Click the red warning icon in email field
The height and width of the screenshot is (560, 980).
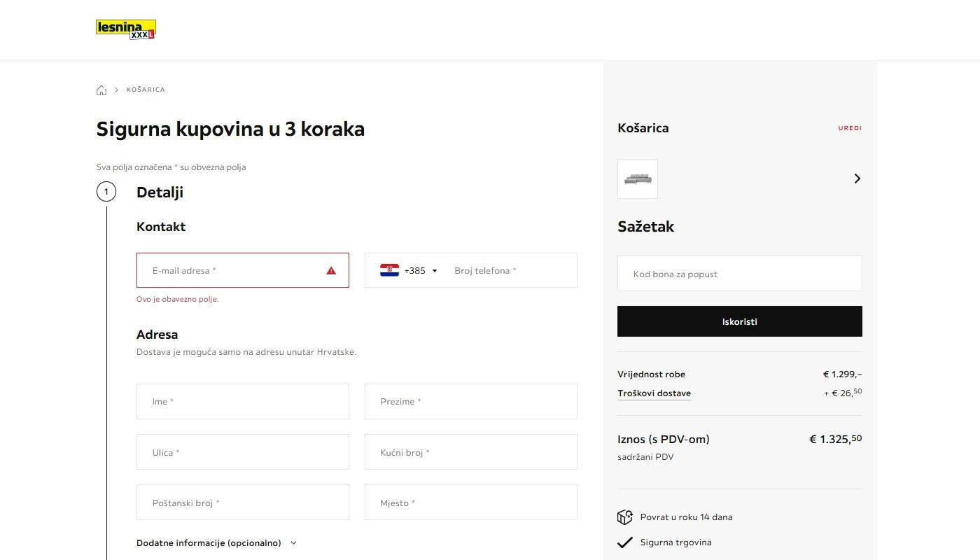[x=331, y=270]
